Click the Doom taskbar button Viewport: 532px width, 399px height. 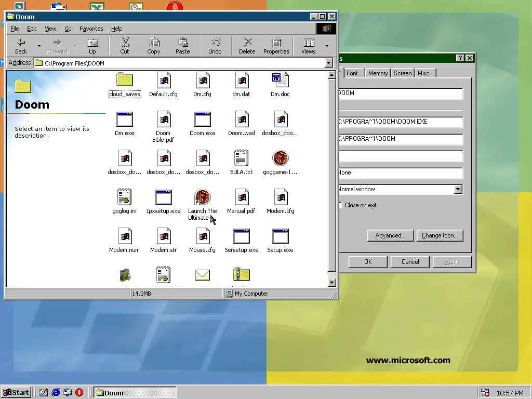pyautogui.click(x=135, y=393)
